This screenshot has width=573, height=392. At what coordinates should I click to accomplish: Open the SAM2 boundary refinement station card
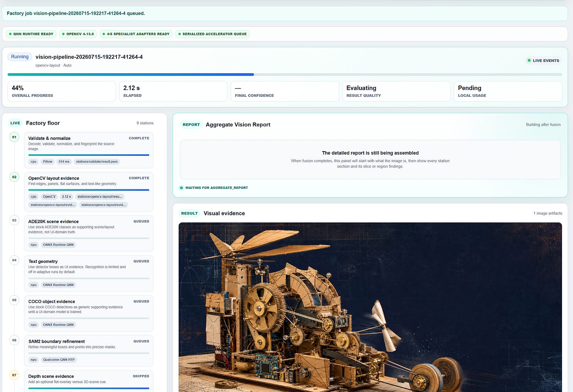tap(89, 351)
